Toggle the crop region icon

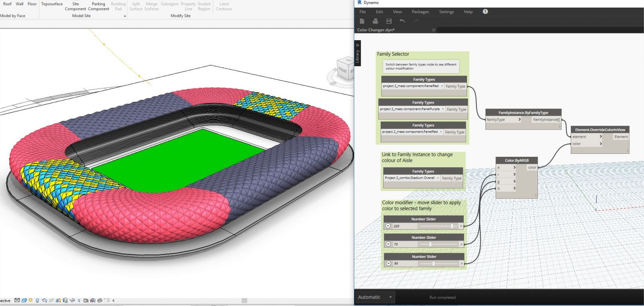pos(86,300)
